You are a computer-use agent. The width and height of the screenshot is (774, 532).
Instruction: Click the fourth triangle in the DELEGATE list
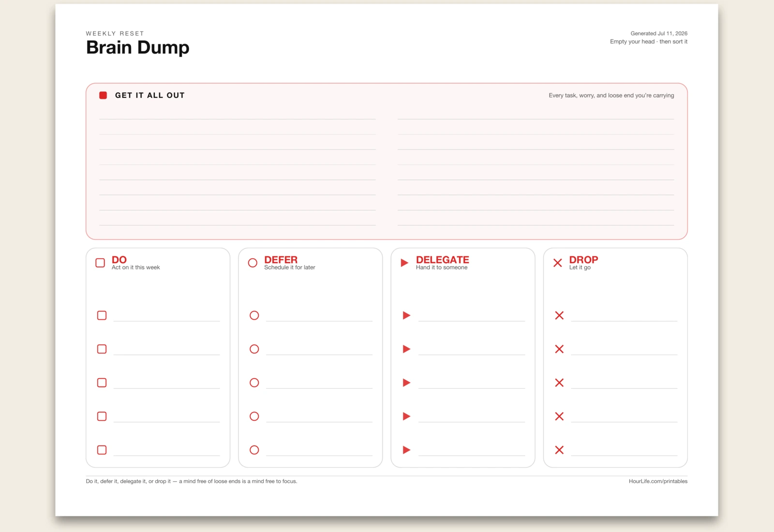pyautogui.click(x=406, y=416)
